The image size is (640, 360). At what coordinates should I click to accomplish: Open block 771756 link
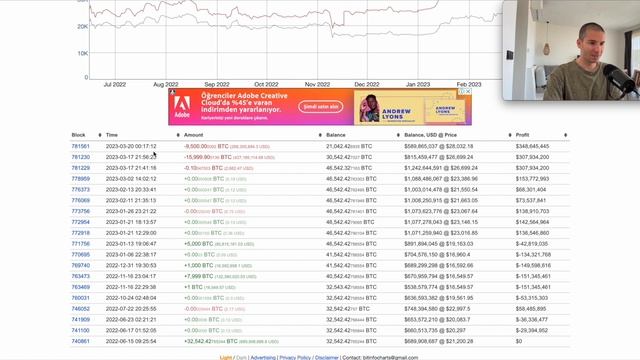coord(80,244)
